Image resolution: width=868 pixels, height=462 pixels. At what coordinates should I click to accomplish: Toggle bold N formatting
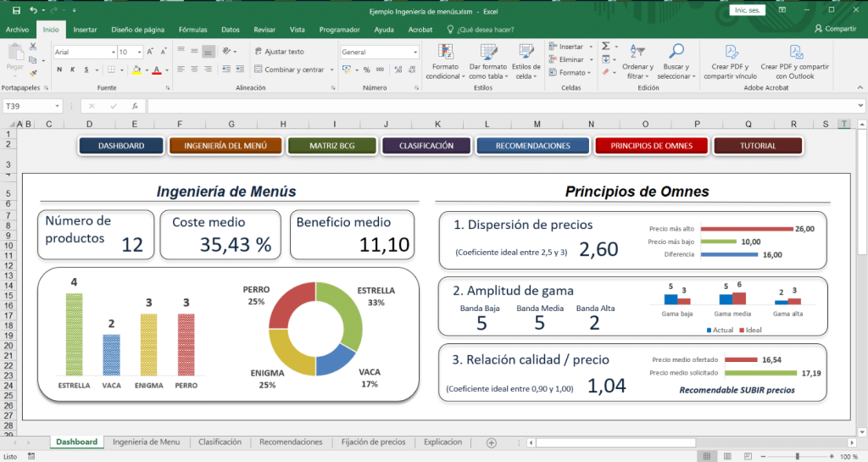tap(59, 70)
